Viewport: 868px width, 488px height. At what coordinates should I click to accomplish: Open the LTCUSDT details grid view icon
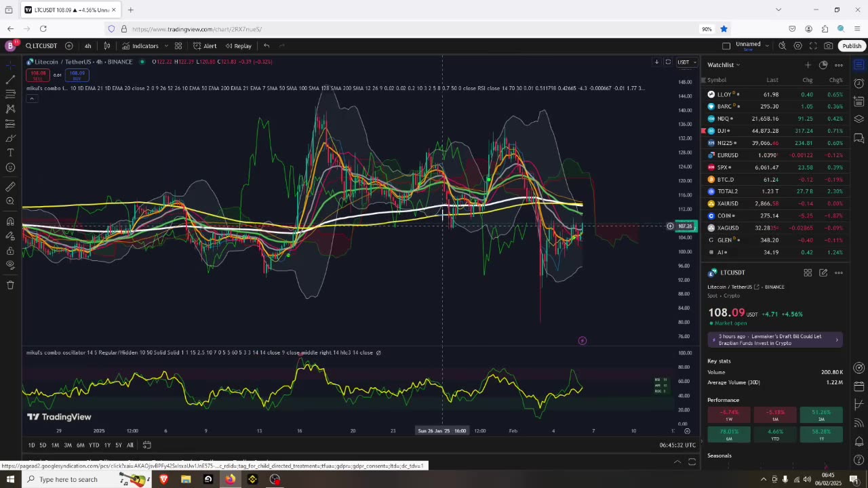(x=808, y=272)
